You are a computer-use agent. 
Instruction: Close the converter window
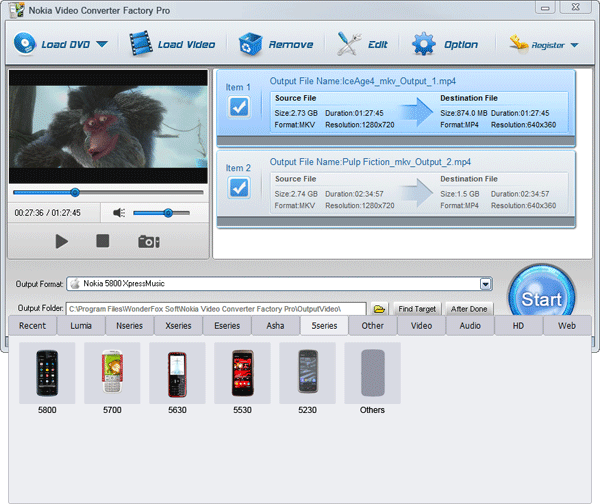tap(576, 7)
